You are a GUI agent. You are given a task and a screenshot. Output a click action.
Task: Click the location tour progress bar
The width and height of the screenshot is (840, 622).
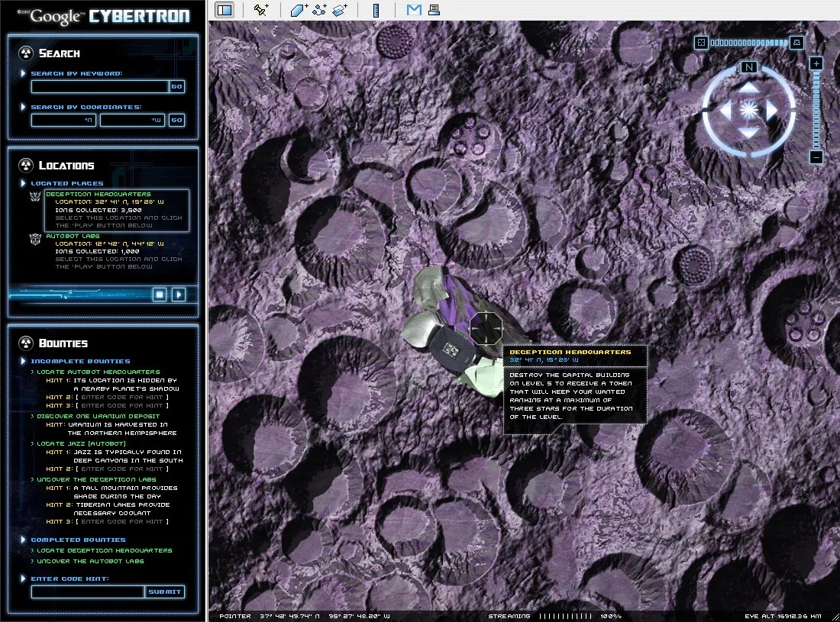point(80,295)
